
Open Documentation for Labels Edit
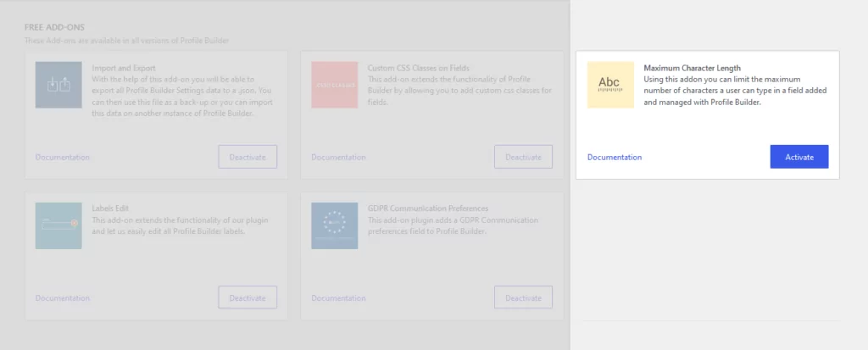click(63, 298)
